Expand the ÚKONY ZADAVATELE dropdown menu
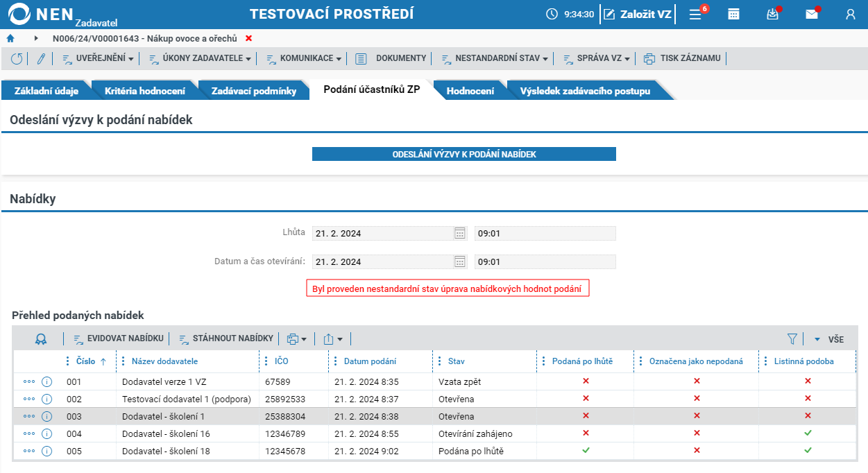 [200, 59]
